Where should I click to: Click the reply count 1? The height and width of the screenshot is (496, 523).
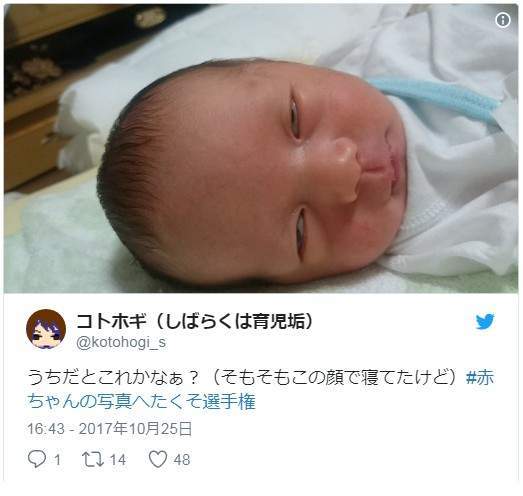pos(57,460)
